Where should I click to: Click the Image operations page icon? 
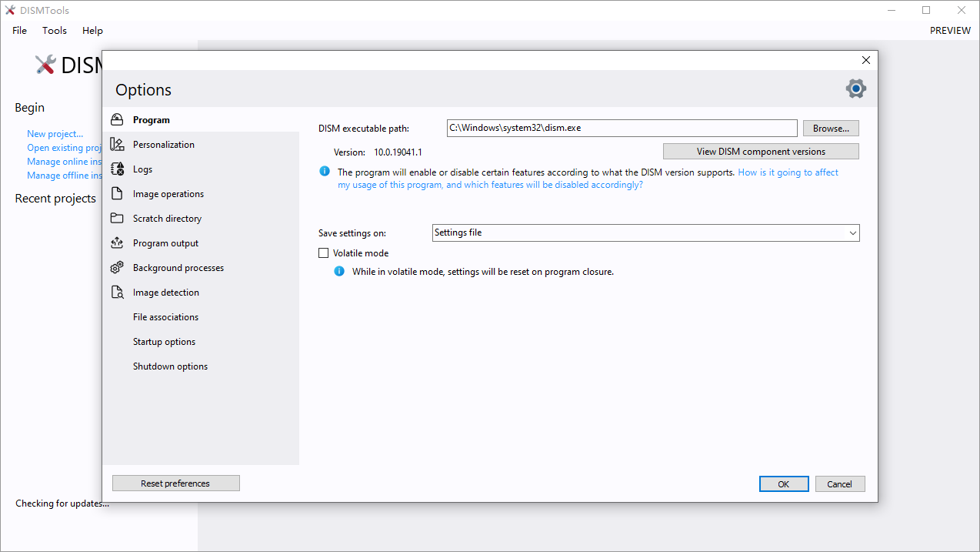[117, 194]
